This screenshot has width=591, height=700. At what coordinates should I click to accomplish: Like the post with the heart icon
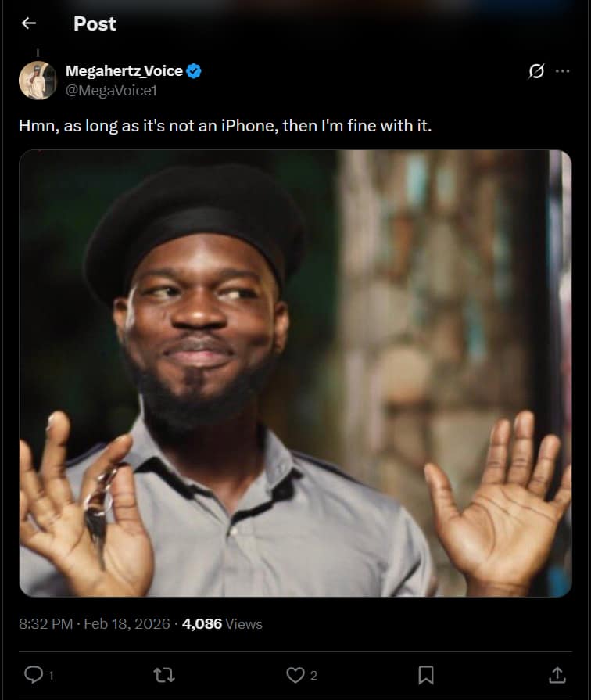pyautogui.click(x=295, y=674)
